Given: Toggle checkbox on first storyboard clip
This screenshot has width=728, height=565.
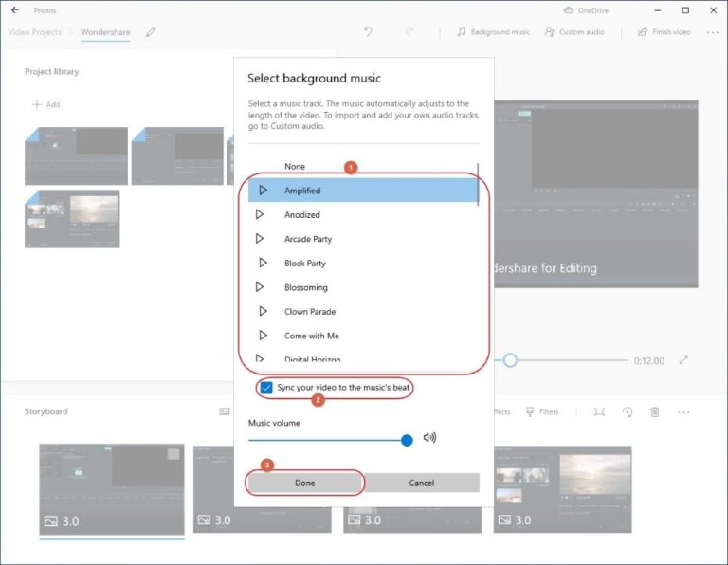Looking at the screenshot, I should [x=173, y=453].
